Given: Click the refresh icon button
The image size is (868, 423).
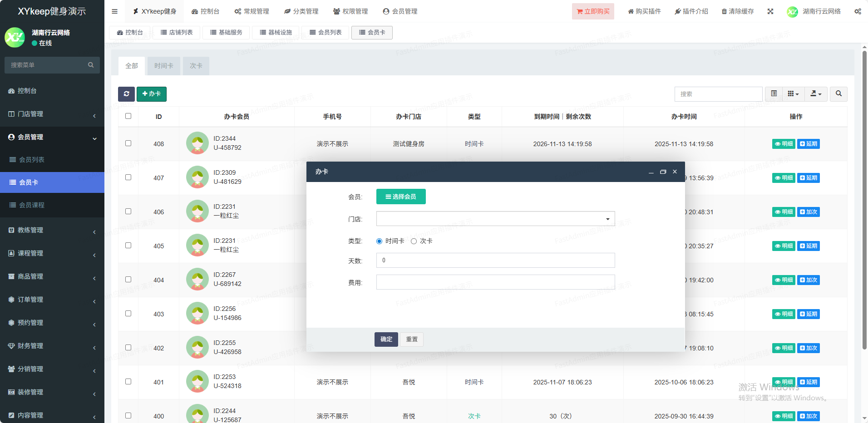Looking at the screenshot, I should pyautogui.click(x=126, y=94).
